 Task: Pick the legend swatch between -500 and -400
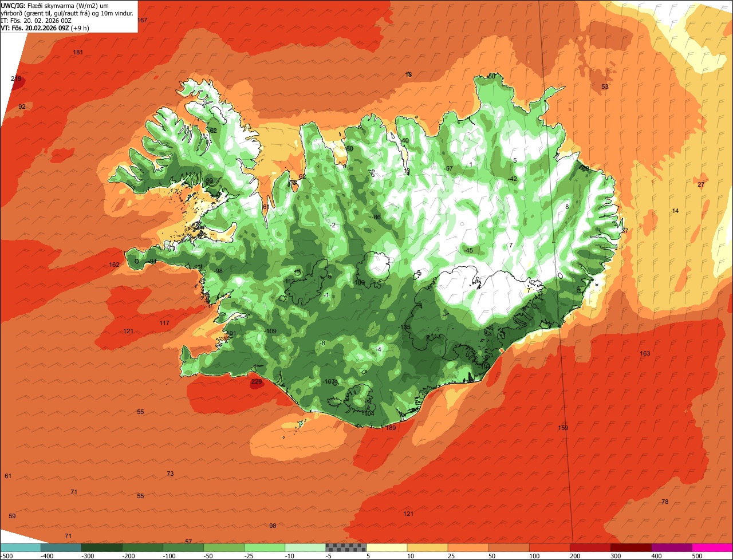click(x=20, y=547)
